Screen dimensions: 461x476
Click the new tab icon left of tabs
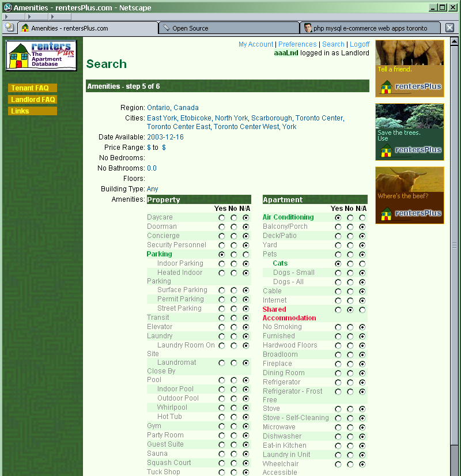pos(9,27)
